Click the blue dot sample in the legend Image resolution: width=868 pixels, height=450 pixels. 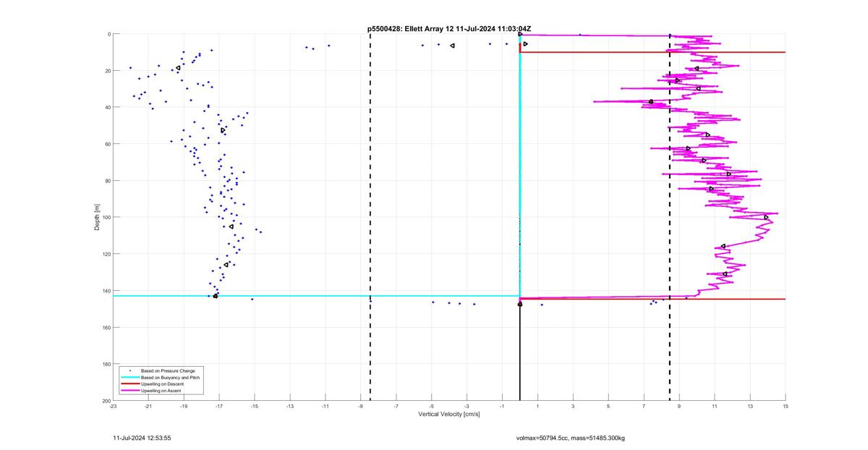130,370
